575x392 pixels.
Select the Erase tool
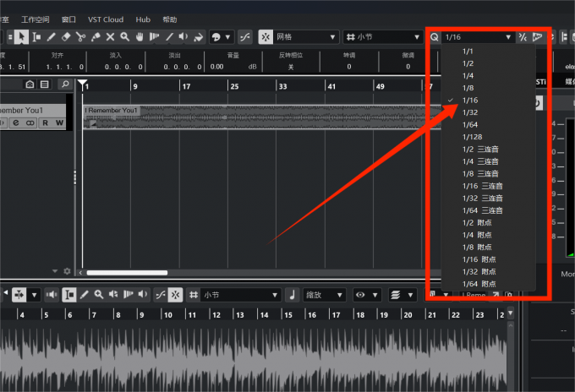66,37
